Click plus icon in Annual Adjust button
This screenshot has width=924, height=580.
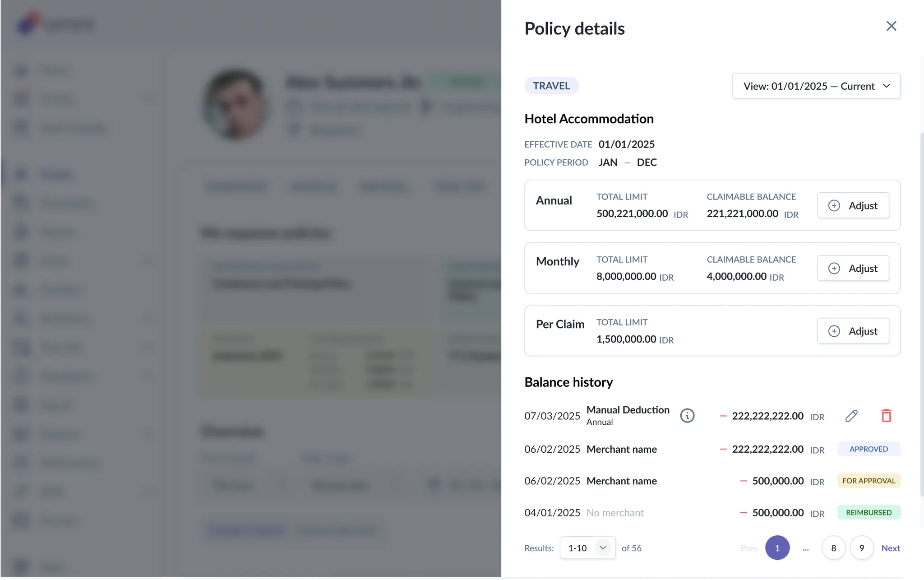[x=834, y=206]
